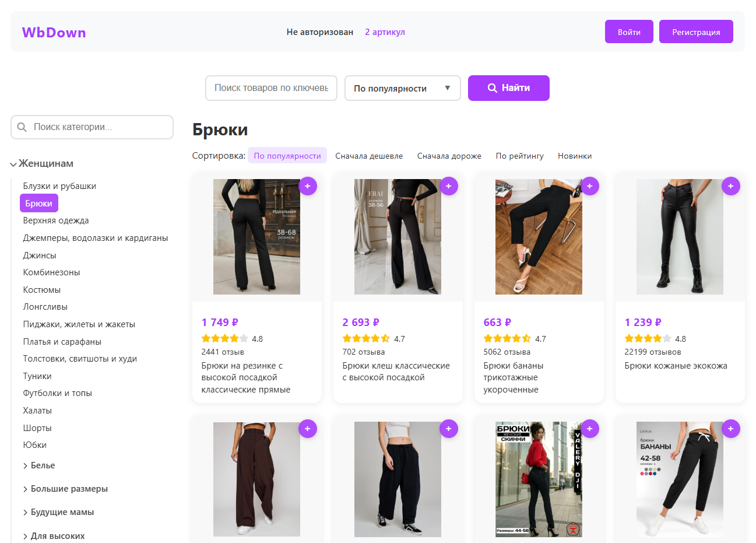Viewport: 756px width, 543px height.
Task: Select 'Новинки' sorting option
Action: (x=574, y=156)
